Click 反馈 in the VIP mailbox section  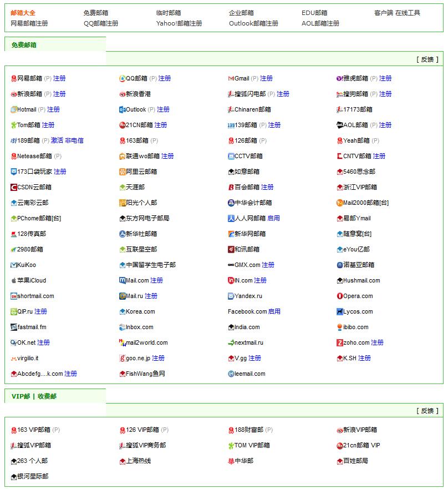pos(427,411)
